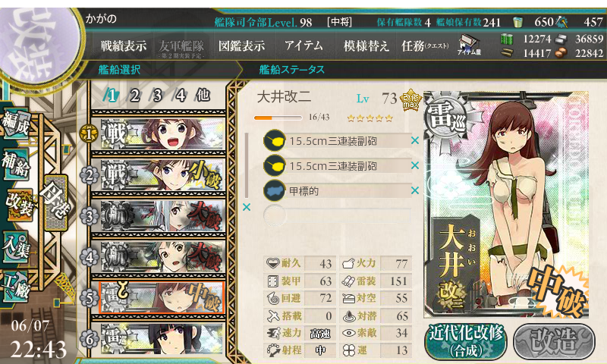Switch to fleet 2 tab
The width and height of the screenshot is (607, 364).
click(134, 95)
